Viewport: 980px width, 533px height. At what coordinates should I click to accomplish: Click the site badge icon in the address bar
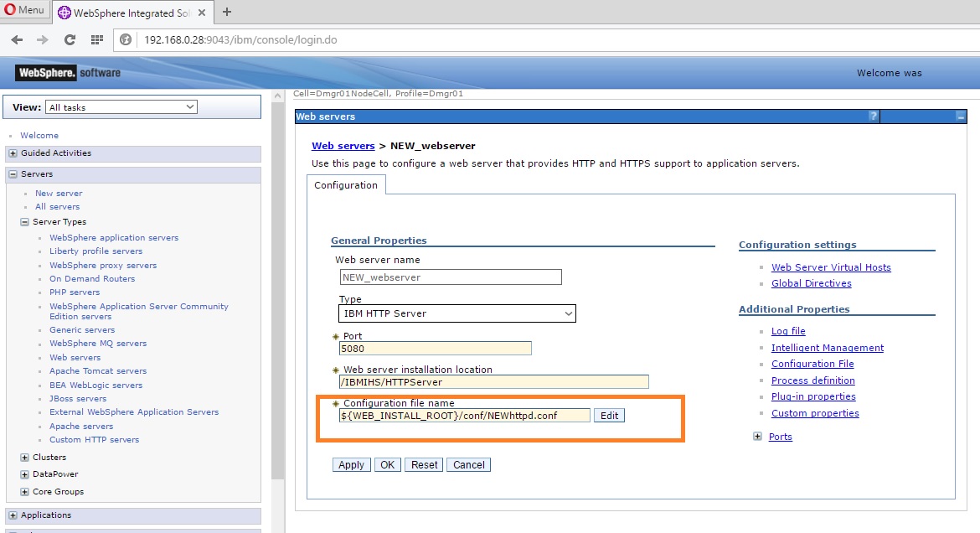(x=124, y=39)
